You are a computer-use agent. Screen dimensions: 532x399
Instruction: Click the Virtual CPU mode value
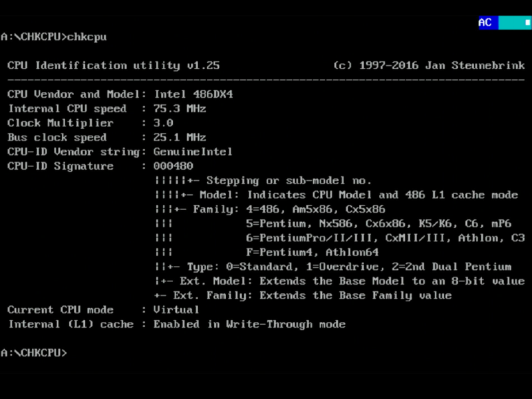176,310
